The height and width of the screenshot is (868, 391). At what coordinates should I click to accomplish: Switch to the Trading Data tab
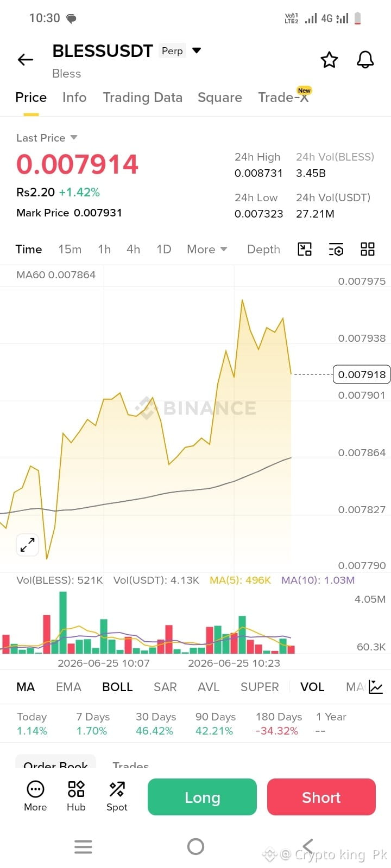(x=143, y=97)
